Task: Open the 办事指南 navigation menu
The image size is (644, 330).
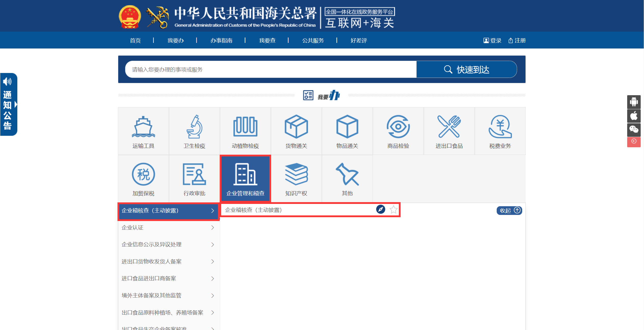Action: tap(221, 40)
